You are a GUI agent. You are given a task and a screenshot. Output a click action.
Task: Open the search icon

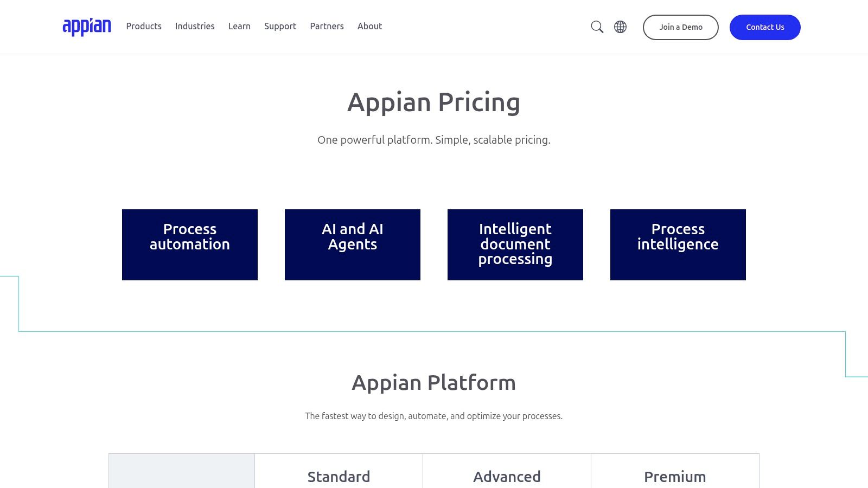click(597, 27)
